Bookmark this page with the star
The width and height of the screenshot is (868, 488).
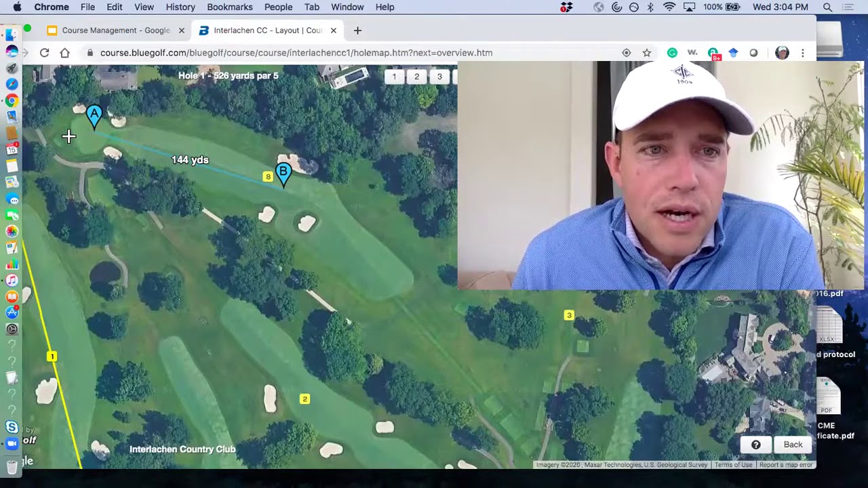pos(647,53)
